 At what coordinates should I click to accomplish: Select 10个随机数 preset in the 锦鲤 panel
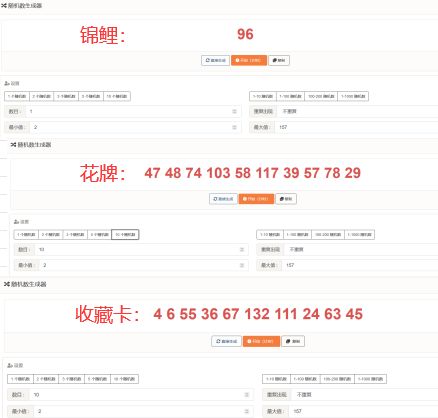(117, 96)
